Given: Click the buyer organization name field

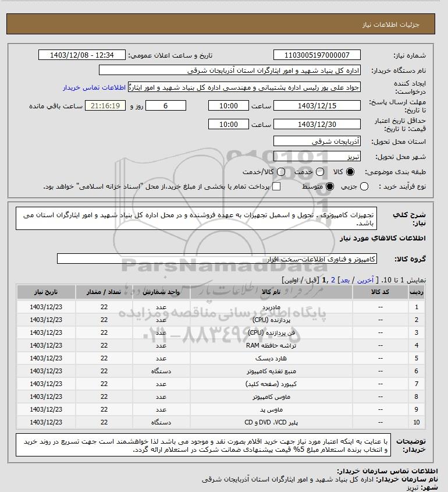Looking at the screenshot, I should 229,70.
